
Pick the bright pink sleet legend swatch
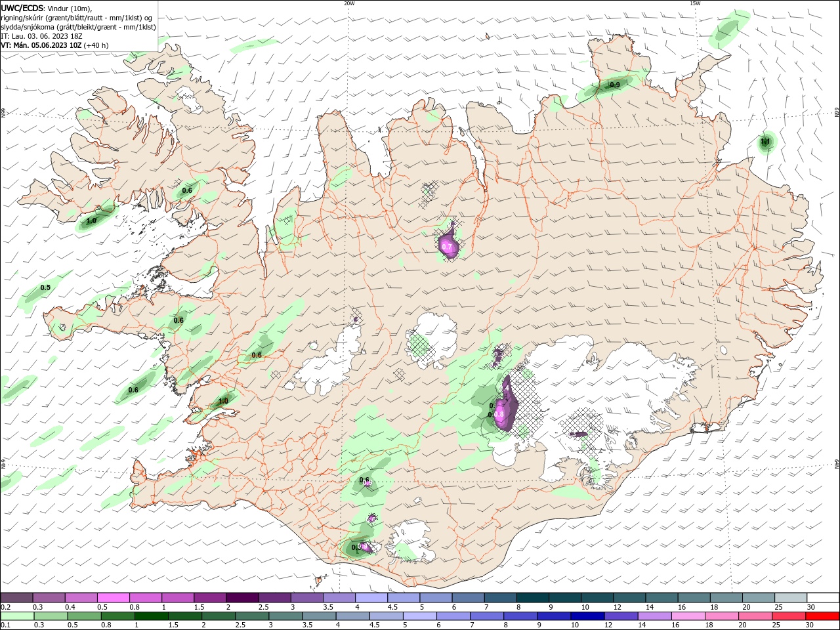113,598
